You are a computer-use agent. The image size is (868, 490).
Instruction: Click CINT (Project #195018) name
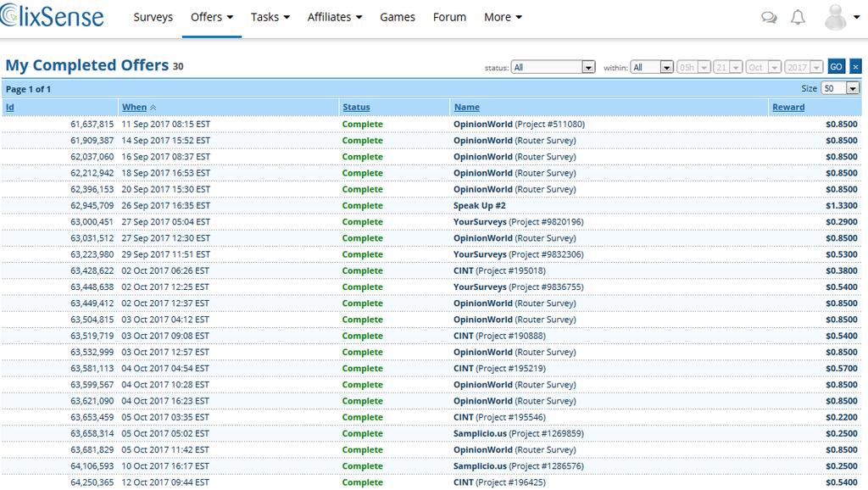(x=499, y=270)
